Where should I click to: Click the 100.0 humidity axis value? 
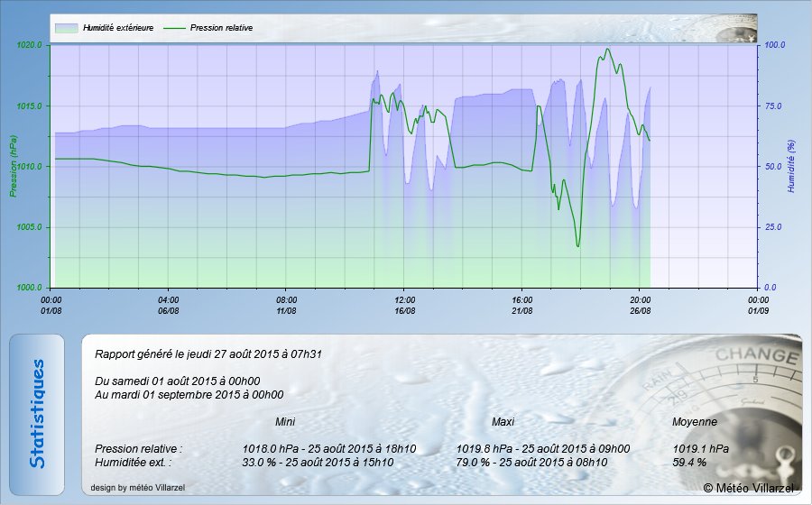(775, 45)
